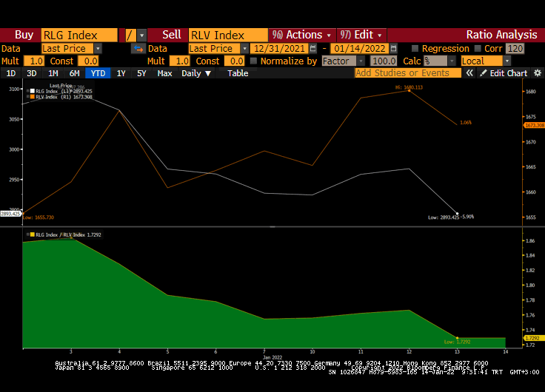Click the 1673.308 right axis price tag
The image size is (545, 392).
(534, 125)
